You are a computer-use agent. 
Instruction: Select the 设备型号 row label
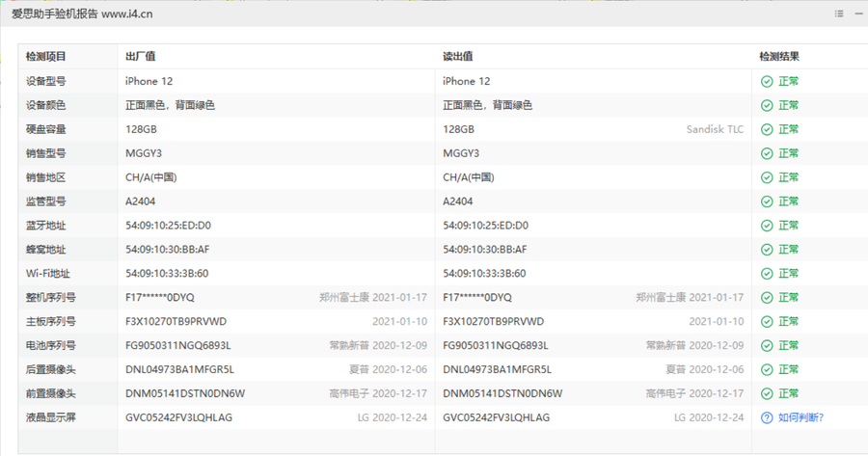click(x=46, y=81)
